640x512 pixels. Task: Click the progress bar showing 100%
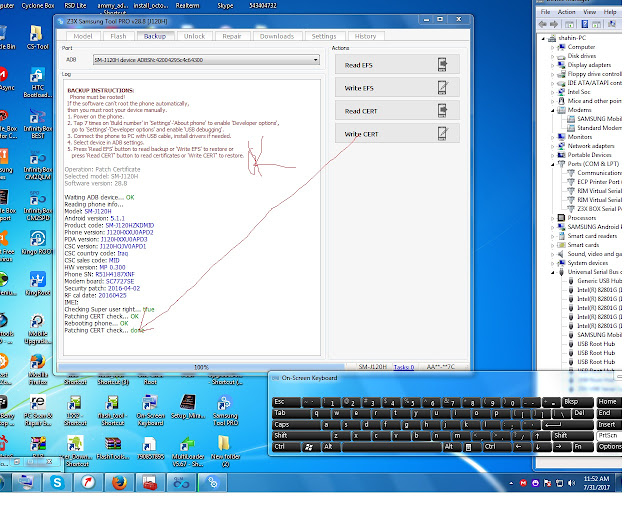tap(201, 367)
